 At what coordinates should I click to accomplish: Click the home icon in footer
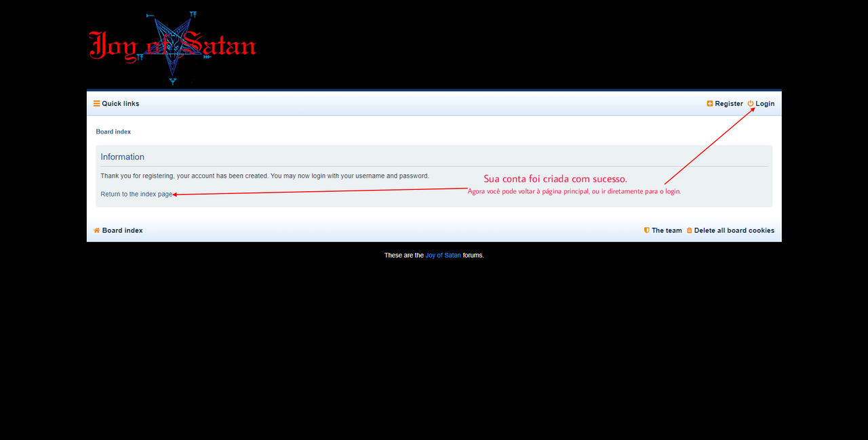coord(97,231)
